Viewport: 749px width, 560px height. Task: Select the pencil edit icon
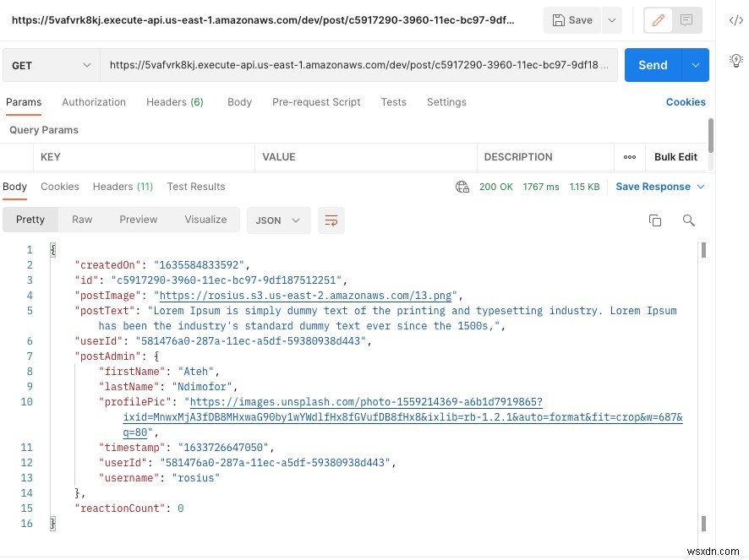click(658, 20)
